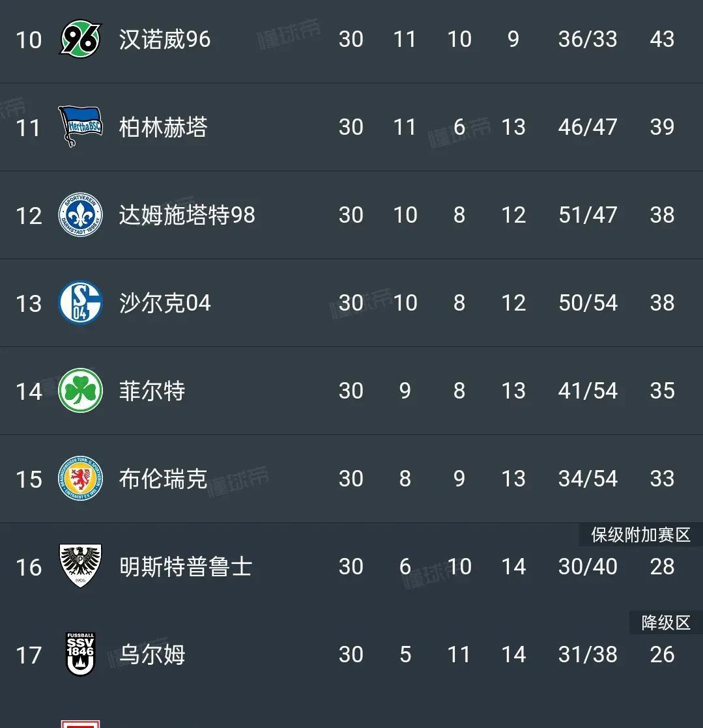Click the 菲尔特 team name
The width and height of the screenshot is (703, 728).
[x=152, y=391]
